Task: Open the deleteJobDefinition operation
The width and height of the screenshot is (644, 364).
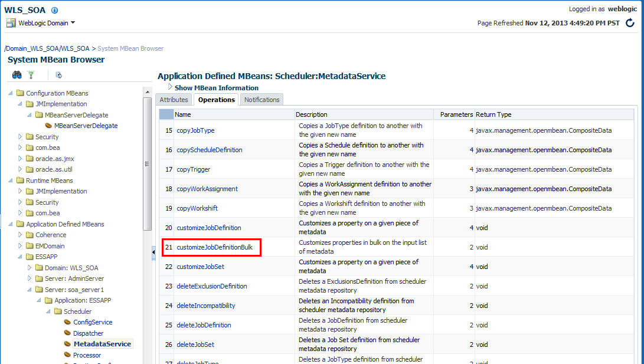Action: (204, 325)
